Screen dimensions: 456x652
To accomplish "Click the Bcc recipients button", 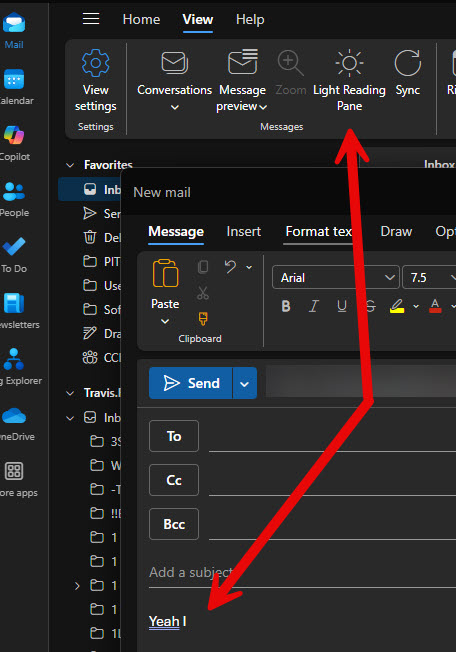I will pyautogui.click(x=174, y=524).
